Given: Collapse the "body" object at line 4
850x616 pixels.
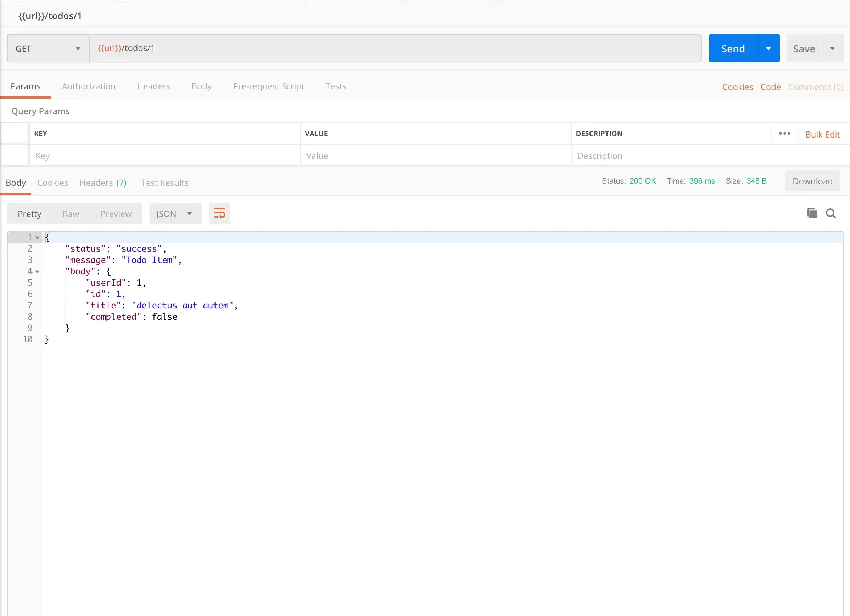Looking at the screenshot, I should coord(37,271).
